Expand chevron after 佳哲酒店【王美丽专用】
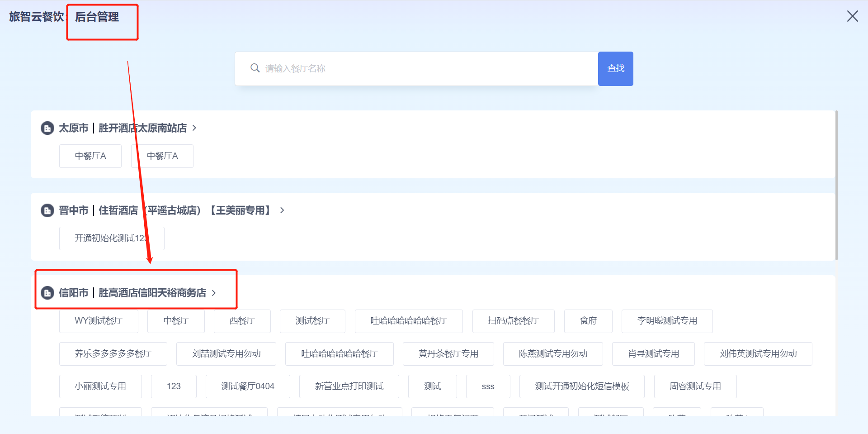 282,210
